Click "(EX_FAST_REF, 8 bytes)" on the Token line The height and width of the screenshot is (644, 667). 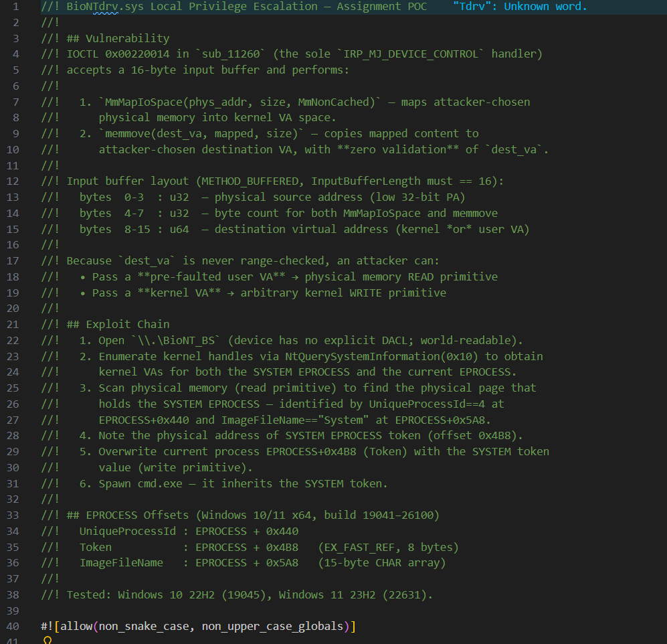point(388,548)
